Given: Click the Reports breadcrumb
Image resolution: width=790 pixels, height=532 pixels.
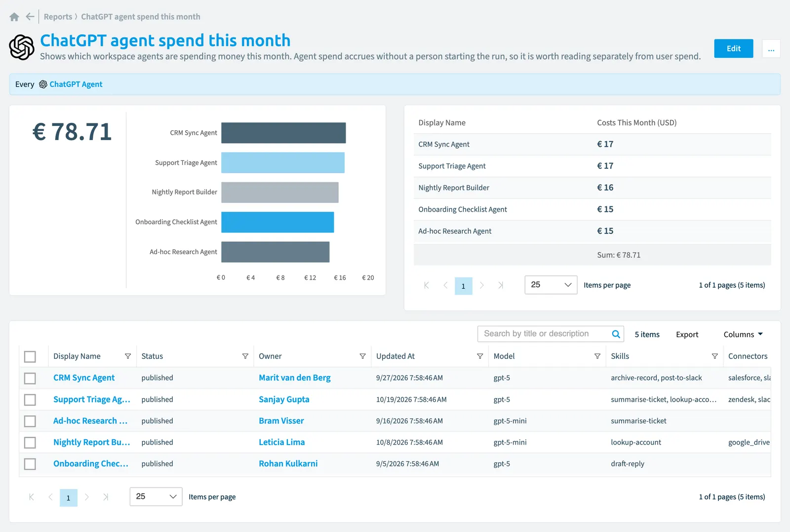Looking at the screenshot, I should 58,17.
